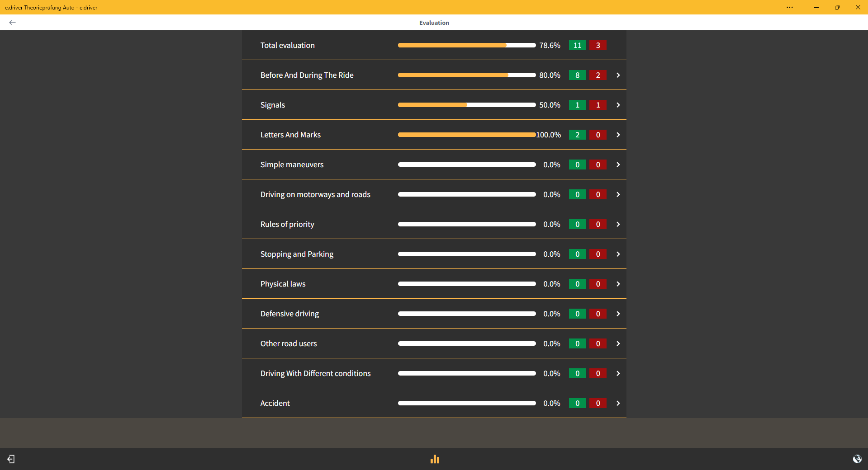Click red wrong count for Signals
The width and height of the screenshot is (868, 470).
pyautogui.click(x=598, y=105)
